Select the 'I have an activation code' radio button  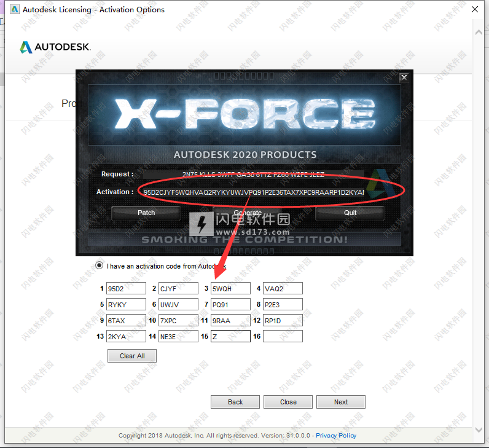[99, 265]
